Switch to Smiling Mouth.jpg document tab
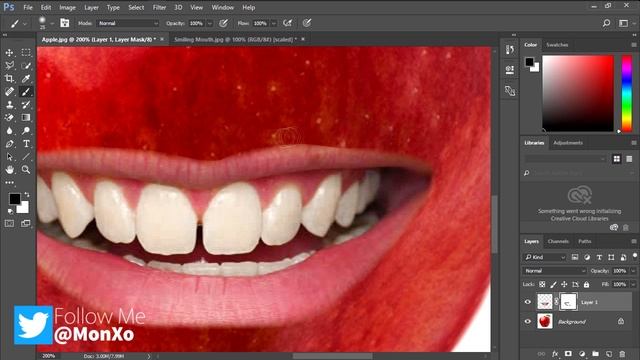 [235, 40]
